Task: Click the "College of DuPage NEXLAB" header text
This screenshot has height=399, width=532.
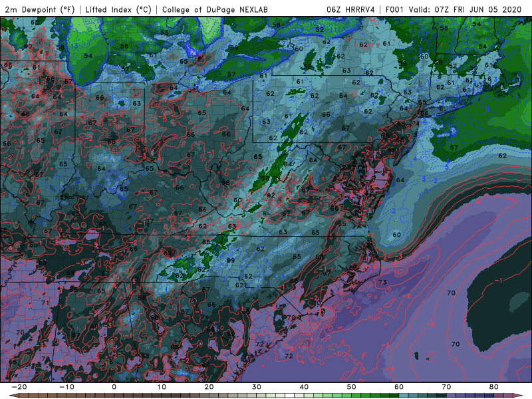Action: pos(215,9)
